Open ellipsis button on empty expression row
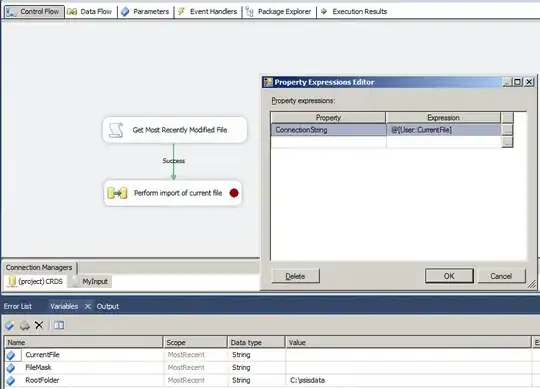540x389 pixels. pos(507,142)
